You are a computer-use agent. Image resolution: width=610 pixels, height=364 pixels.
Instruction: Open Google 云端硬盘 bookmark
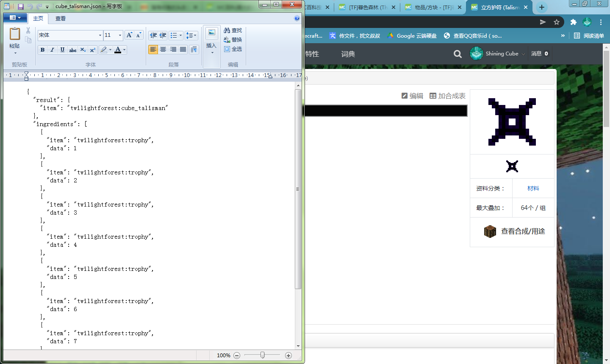412,36
